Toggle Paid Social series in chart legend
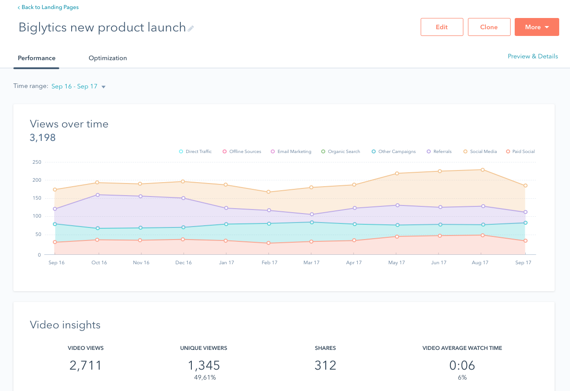Image resolution: width=570 pixels, height=391 pixels. [x=520, y=152]
